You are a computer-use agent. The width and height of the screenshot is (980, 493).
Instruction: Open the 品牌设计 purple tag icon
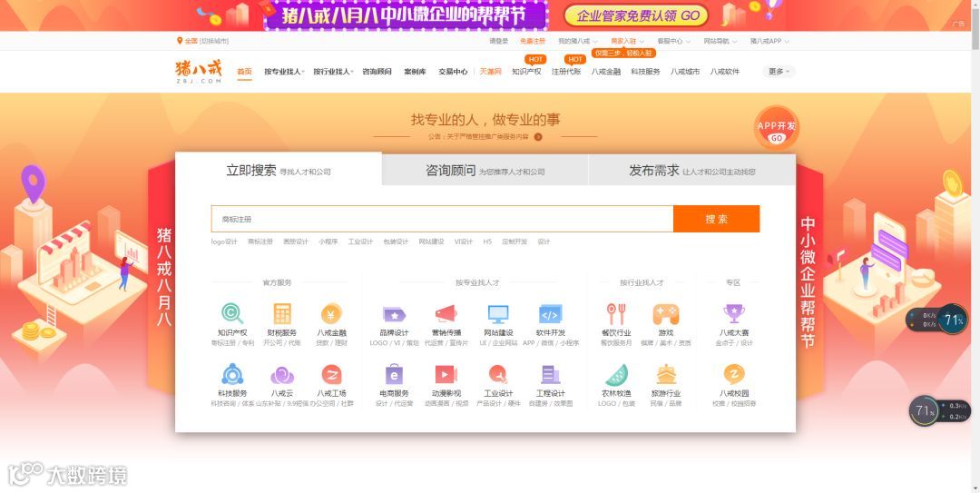394,314
